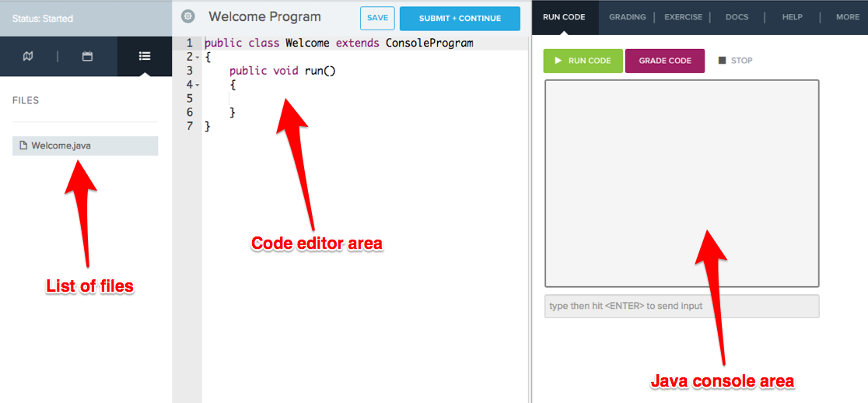
Task: Open the map view icon in sidebar
Action: pyautogui.click(x=28, y=56)
